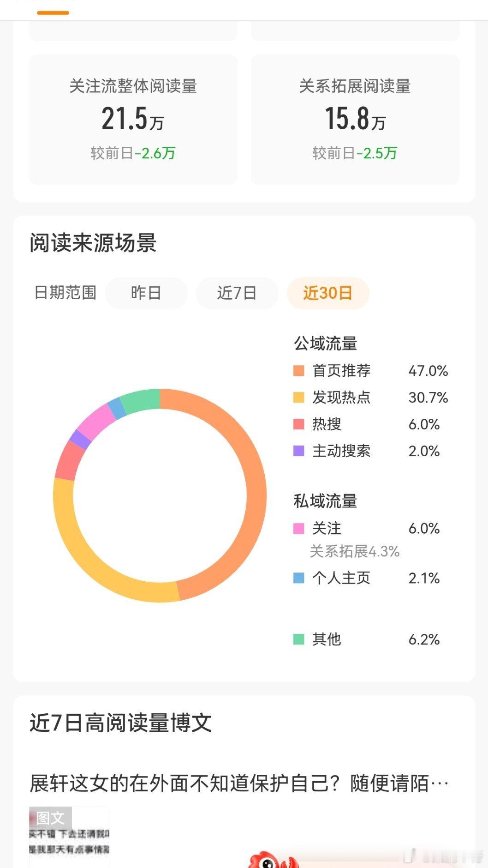Image resolution: width=488 pixels, height=868 pixels.
Task: Click the orange 首页推荐 legend swatch
Action: click(299, 371)
